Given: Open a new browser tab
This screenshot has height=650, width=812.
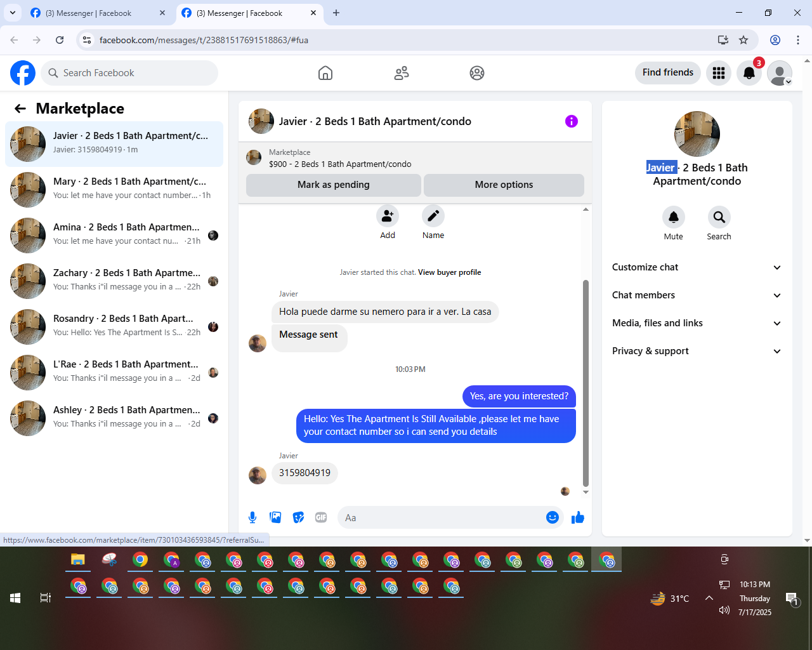Looking at the screenshot, I should click(336, 13).
